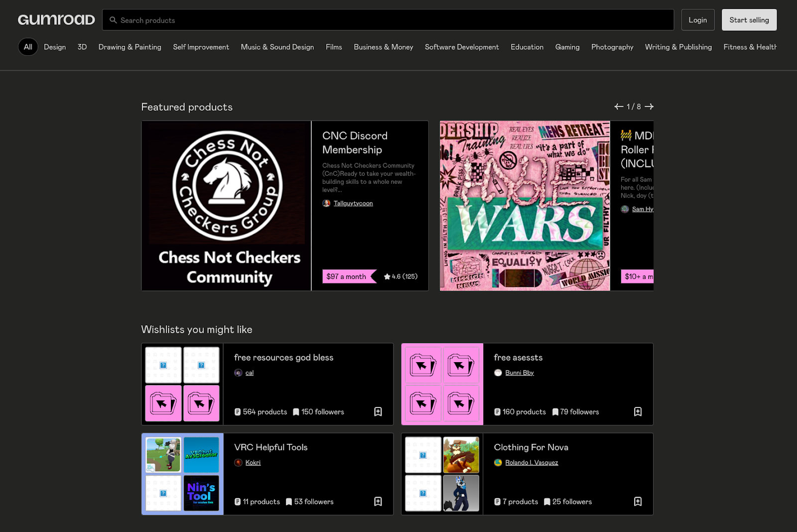
Task: Open Writing & Publishing category
Action: tap(678, 47)
